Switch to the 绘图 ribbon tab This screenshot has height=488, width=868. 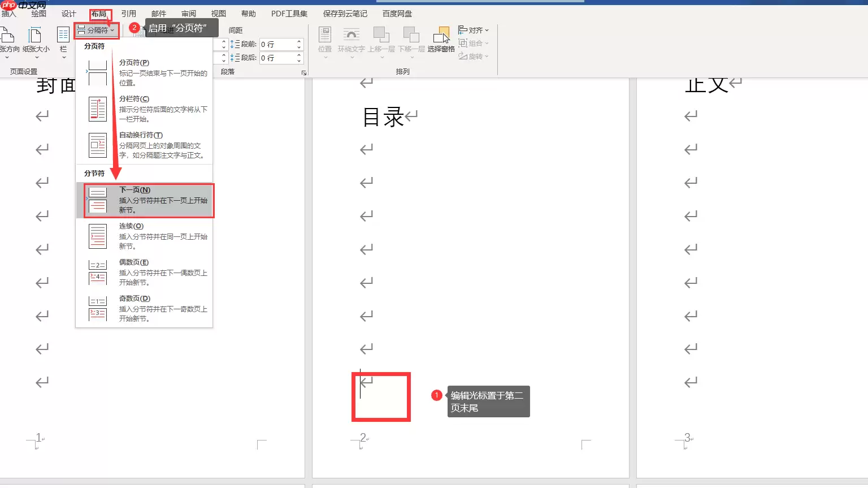click(x=39, y=14)
